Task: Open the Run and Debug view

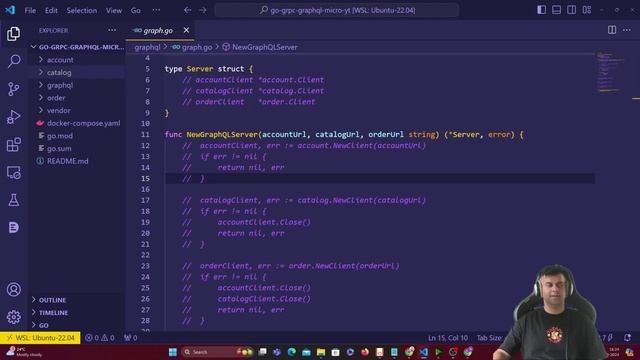Action: (13, 117)
